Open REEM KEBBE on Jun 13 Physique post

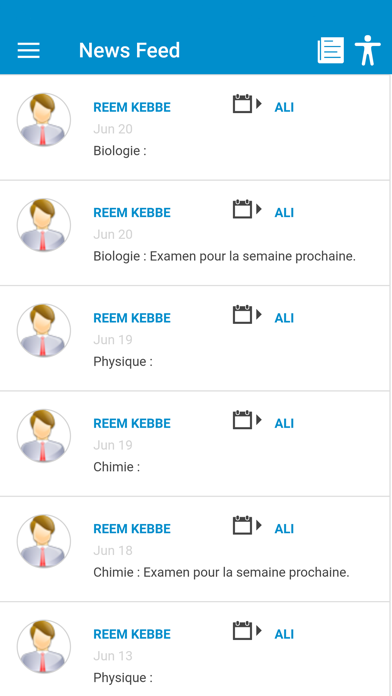click(132, 634)
